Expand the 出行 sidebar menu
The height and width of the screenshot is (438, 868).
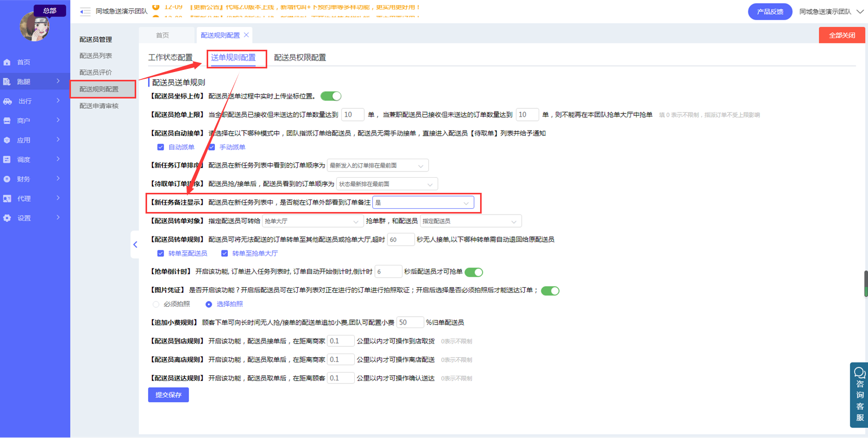point(58,101)
